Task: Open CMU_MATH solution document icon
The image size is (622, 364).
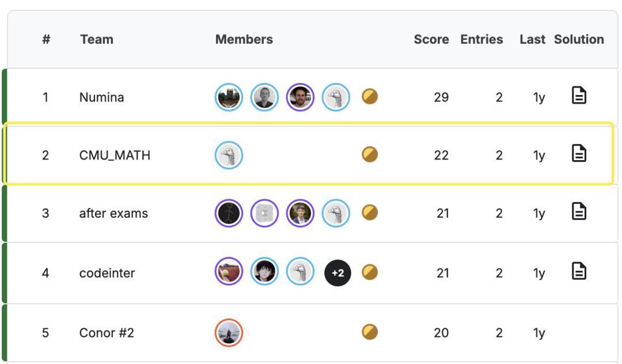Action: (x=579, y=153)
